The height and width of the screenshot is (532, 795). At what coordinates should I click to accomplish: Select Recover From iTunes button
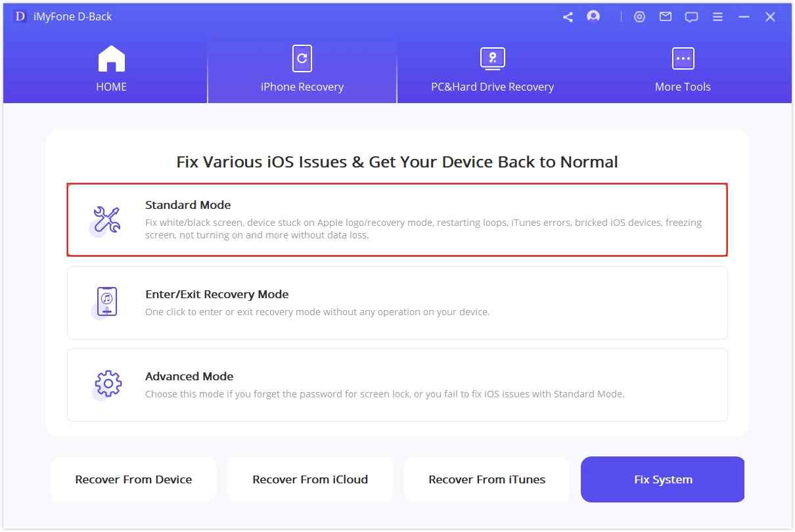click(487, 479)
